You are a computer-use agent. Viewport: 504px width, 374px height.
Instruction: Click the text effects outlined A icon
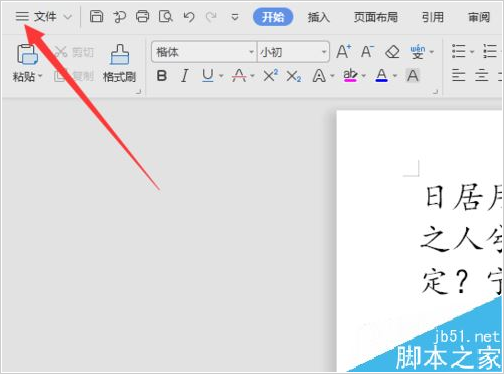click(x=319, y=76)
